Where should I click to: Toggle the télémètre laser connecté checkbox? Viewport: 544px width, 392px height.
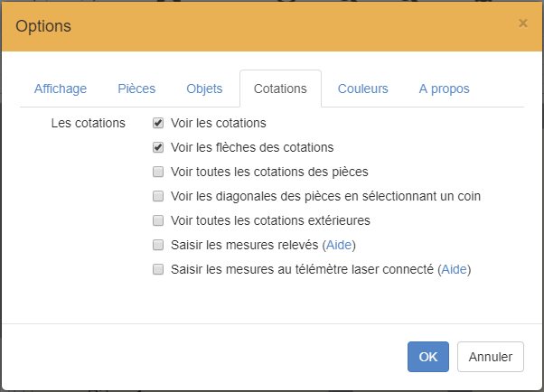[158, 269]
